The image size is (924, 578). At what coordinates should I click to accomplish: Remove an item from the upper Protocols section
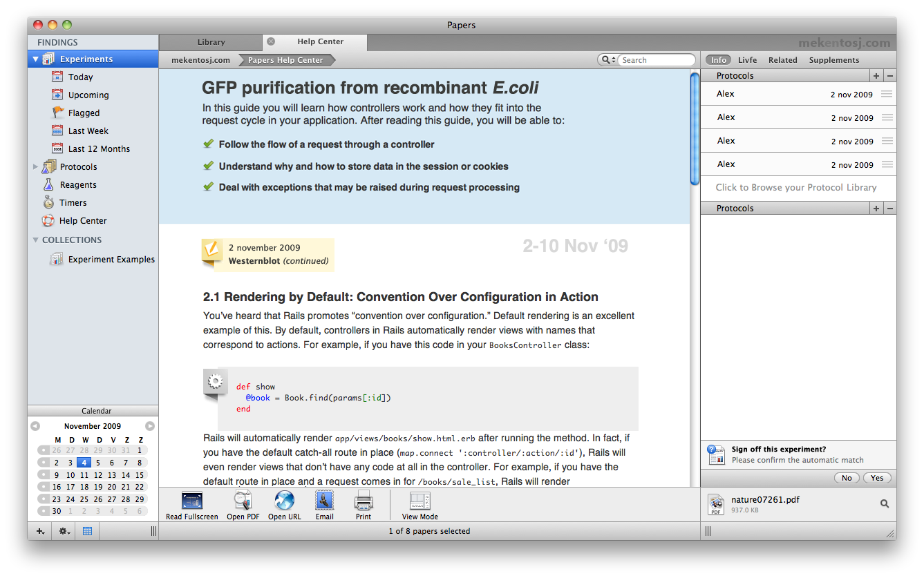tap(890, 76)
